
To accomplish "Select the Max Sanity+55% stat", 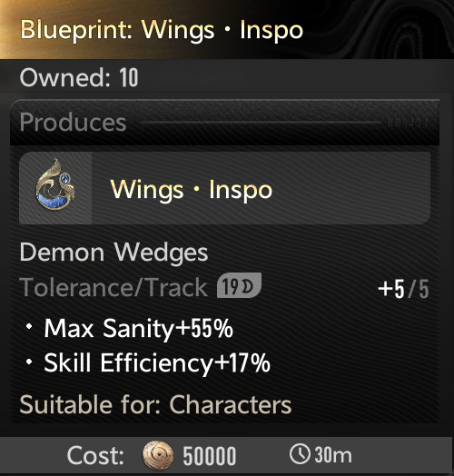I will pos(138,328).
